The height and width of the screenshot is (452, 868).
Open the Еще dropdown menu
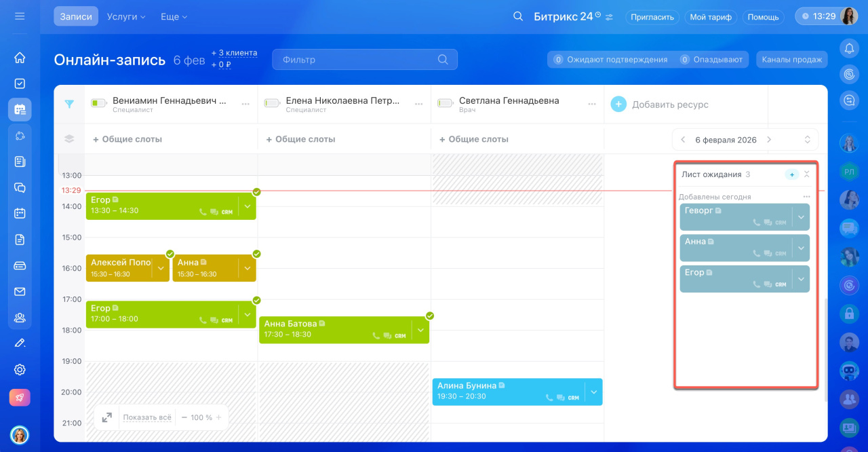174,16
